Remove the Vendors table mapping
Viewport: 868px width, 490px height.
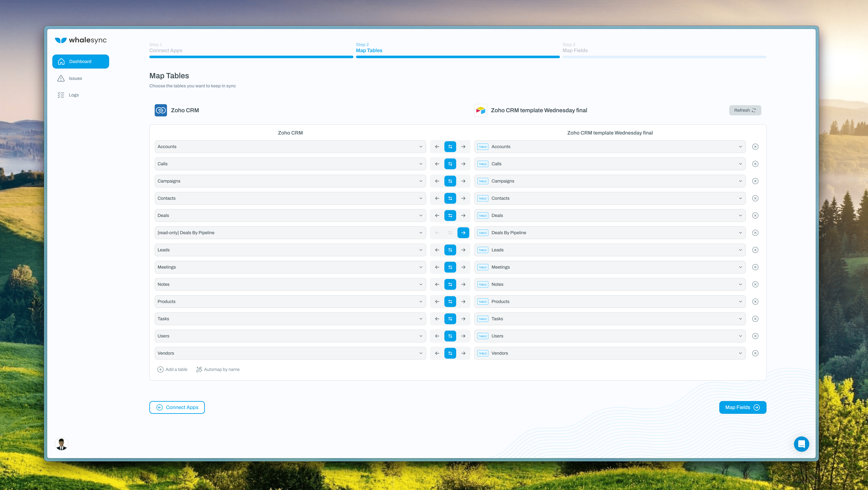click(755, 353)
